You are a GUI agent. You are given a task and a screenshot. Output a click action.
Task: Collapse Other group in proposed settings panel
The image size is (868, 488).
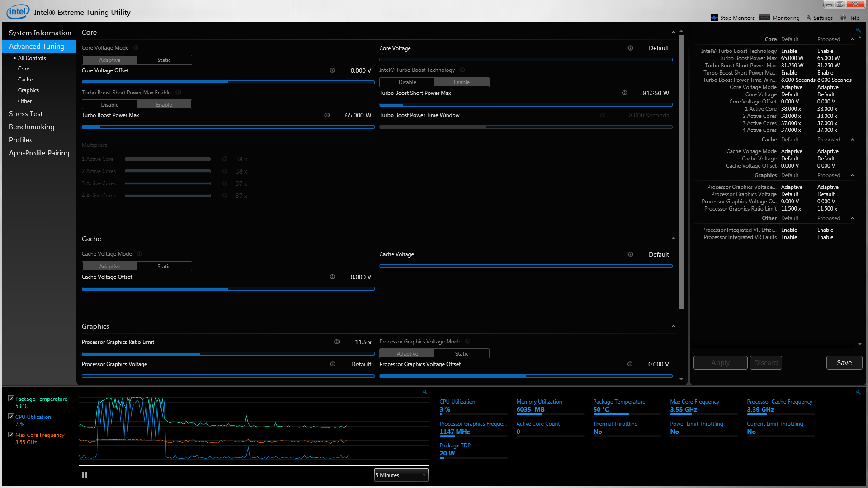(853, 218)
